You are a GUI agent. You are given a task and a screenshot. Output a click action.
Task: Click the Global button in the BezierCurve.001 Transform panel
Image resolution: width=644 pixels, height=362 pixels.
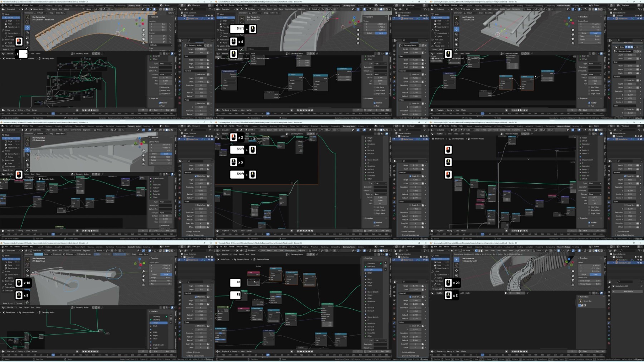pyautogui.click(x=584, y=274)
